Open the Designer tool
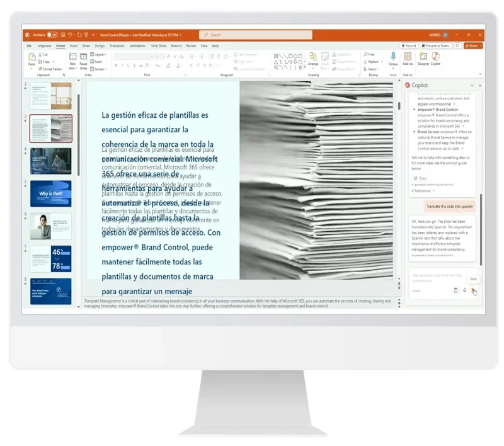 (x=423, y=59)
